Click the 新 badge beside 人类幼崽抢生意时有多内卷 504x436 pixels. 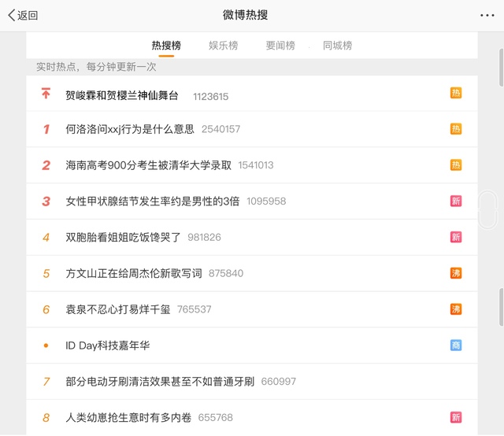(x=456, y=417)
